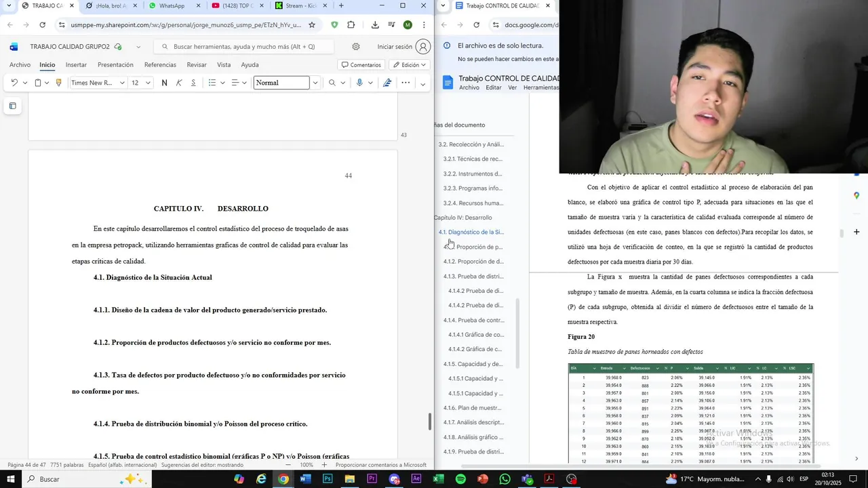This screenshot has width=868, height=488.
Task: Open outline item 4.1.6. Plan de muestr...
Action: 472,408
